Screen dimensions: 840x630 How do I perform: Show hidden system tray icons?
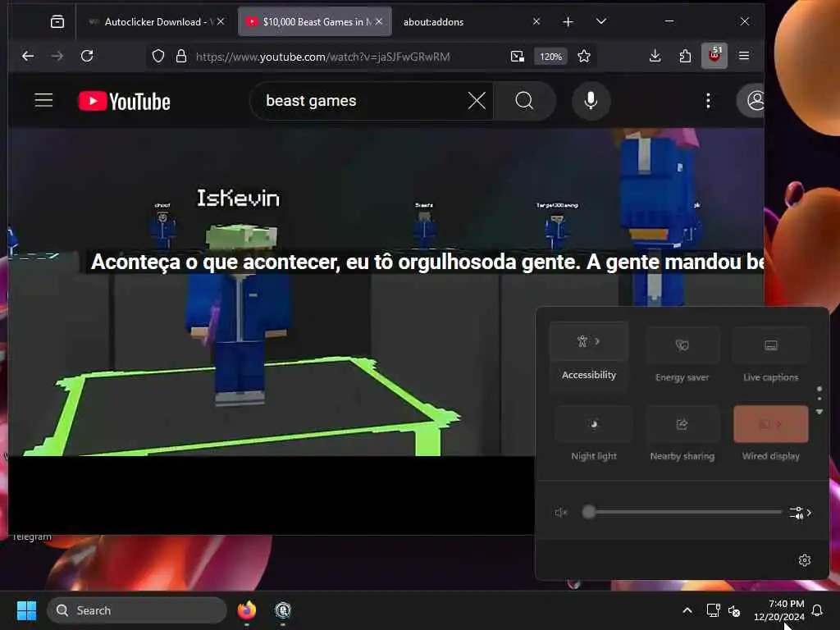tap(687, 610)
